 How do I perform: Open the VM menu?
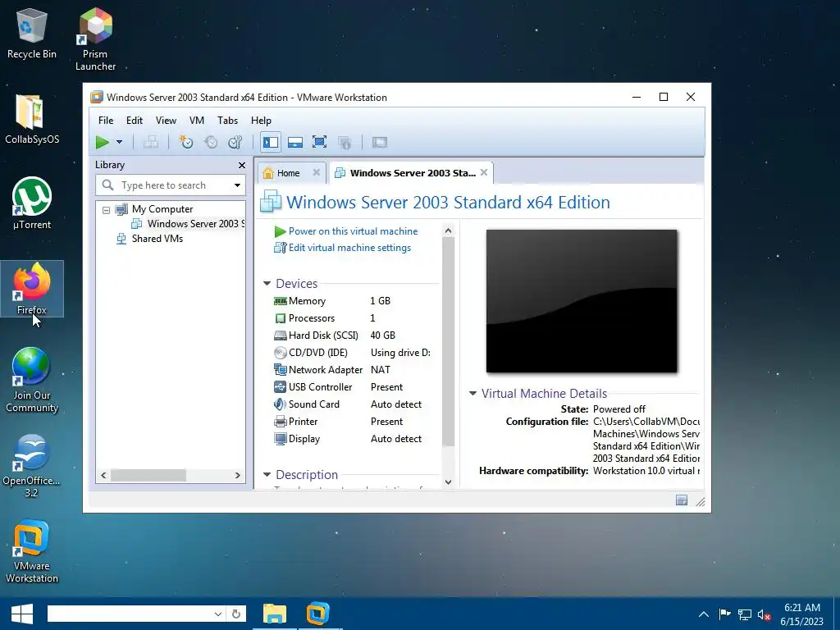pyautogui.click(x=197, y=121)
